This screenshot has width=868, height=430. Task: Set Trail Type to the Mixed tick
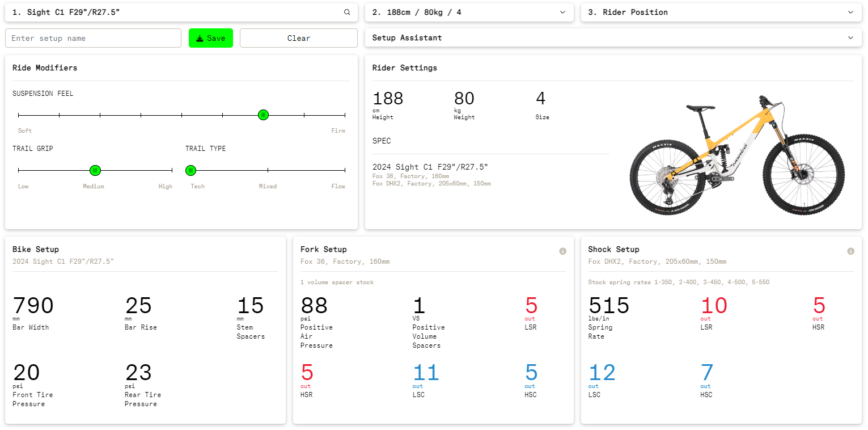pos(268,170)
